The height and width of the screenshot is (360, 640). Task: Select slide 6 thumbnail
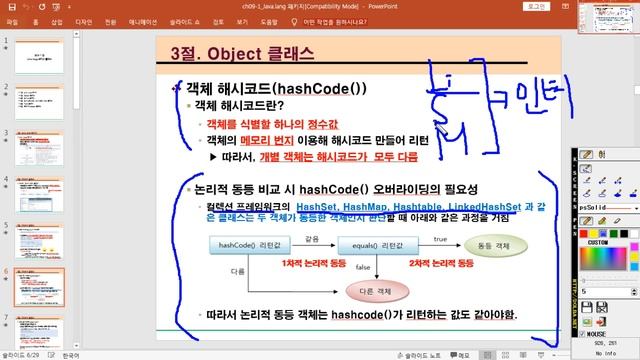[x=39, y=287]
